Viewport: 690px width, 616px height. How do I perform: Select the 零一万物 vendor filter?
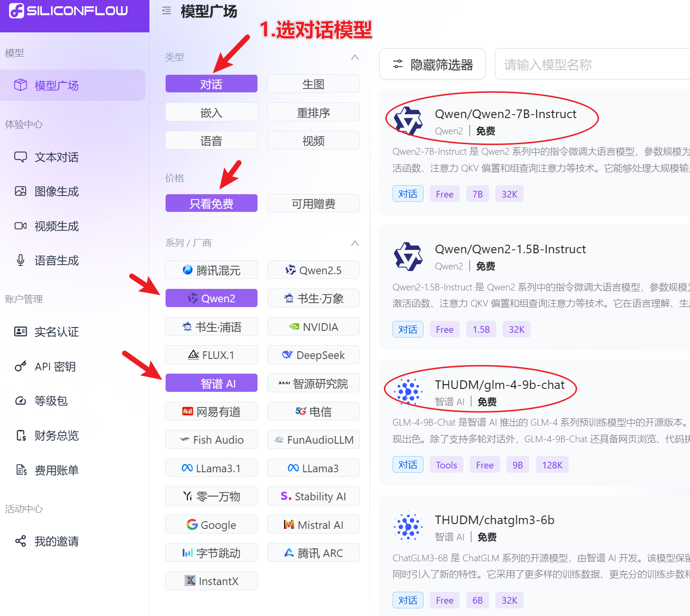tap(211, 496)
